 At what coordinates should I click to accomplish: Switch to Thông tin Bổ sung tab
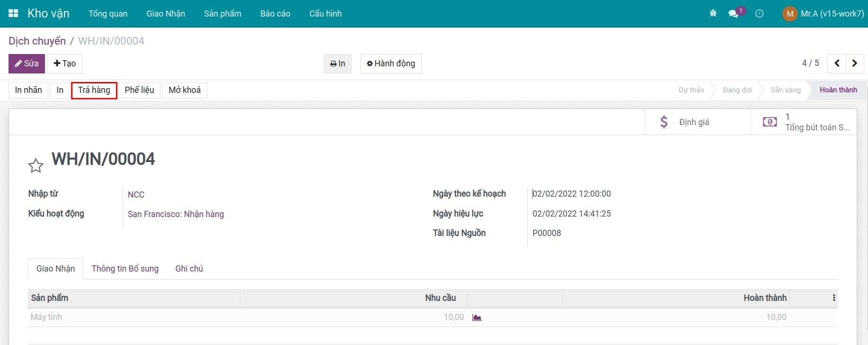(x=125, y=269)
